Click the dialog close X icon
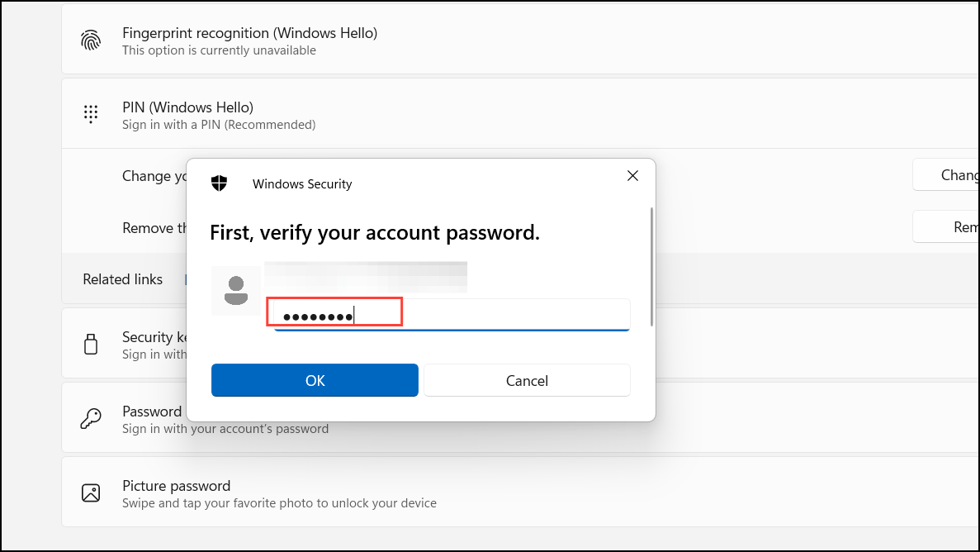 click(632, 176)
